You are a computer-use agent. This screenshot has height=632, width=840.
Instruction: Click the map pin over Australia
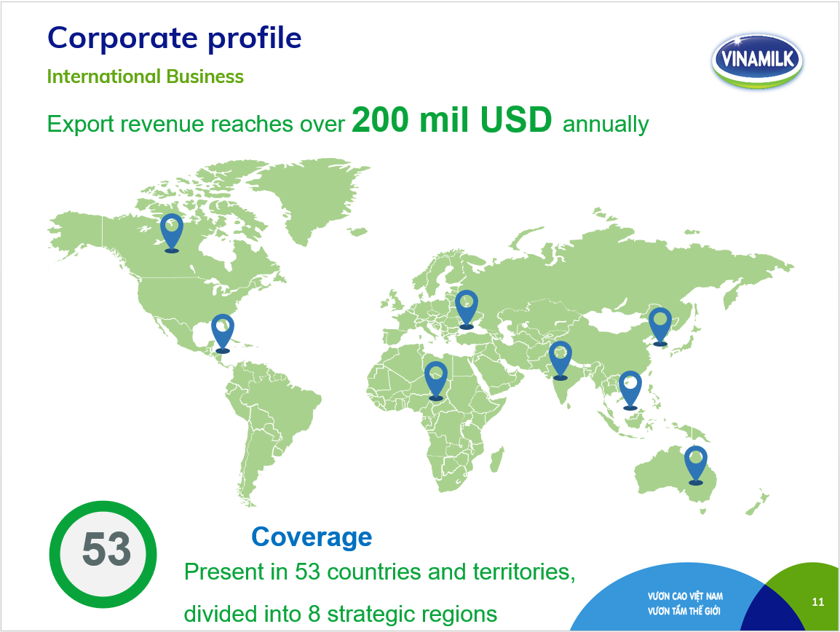click(696, 465)
